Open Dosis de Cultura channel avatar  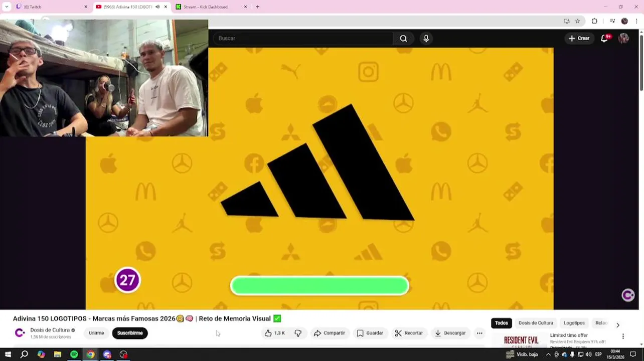coord(20,332)
